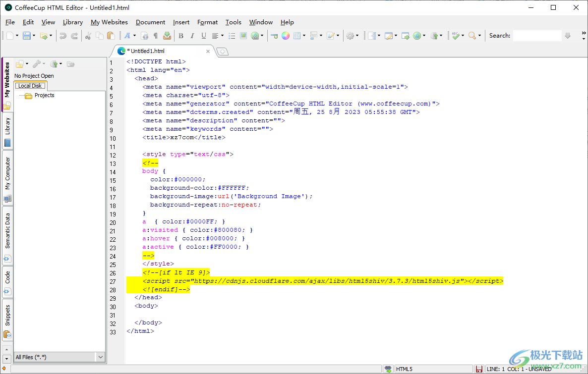Switch to the Library side tab
This screenshot has height=374, width=588.
[7, 131]
